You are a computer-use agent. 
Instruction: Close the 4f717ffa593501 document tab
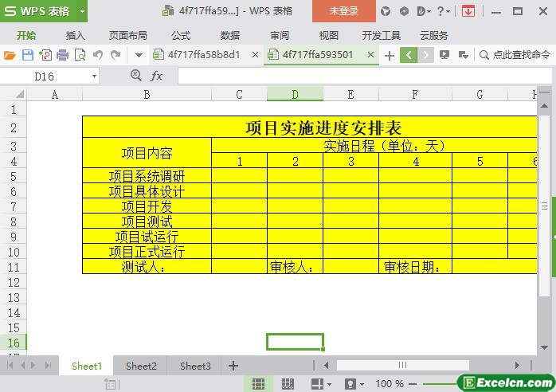click(370, 55)
